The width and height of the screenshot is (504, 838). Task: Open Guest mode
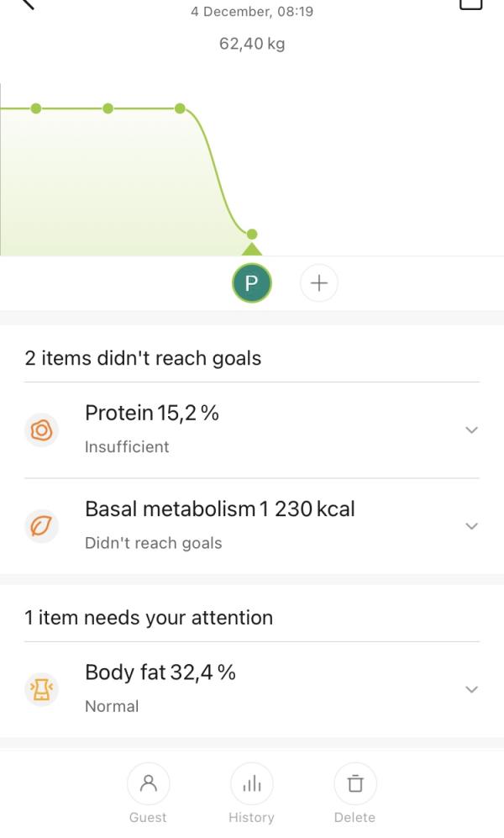[148, 793]
